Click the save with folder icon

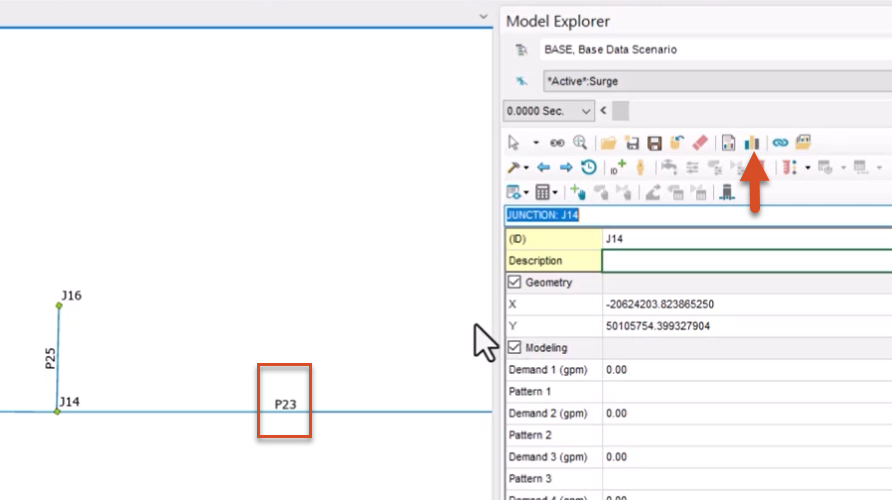click(631, 143)
